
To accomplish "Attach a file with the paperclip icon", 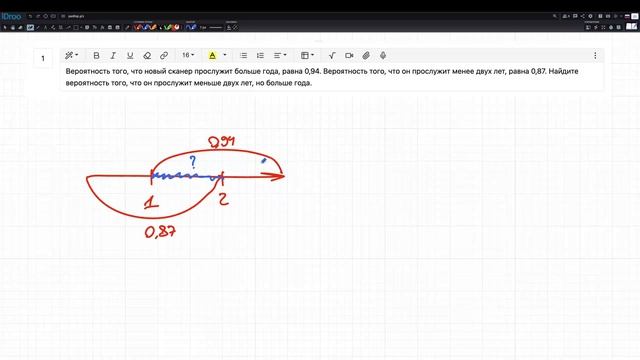I will (366, 56).
